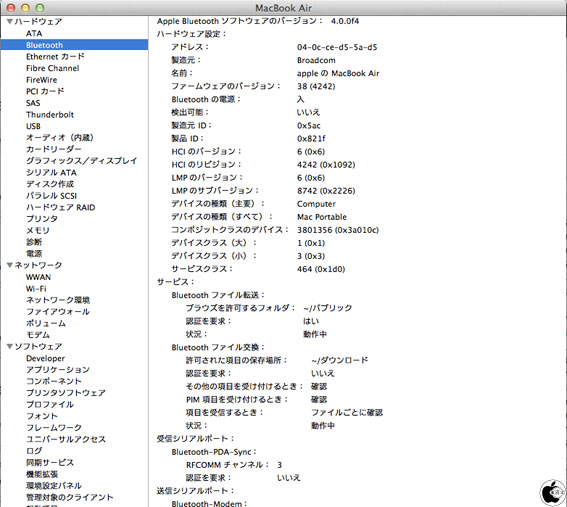Screen dimensions: 567x507
Task: Show Thunderbolt information
Action: [x=50, y=114]
